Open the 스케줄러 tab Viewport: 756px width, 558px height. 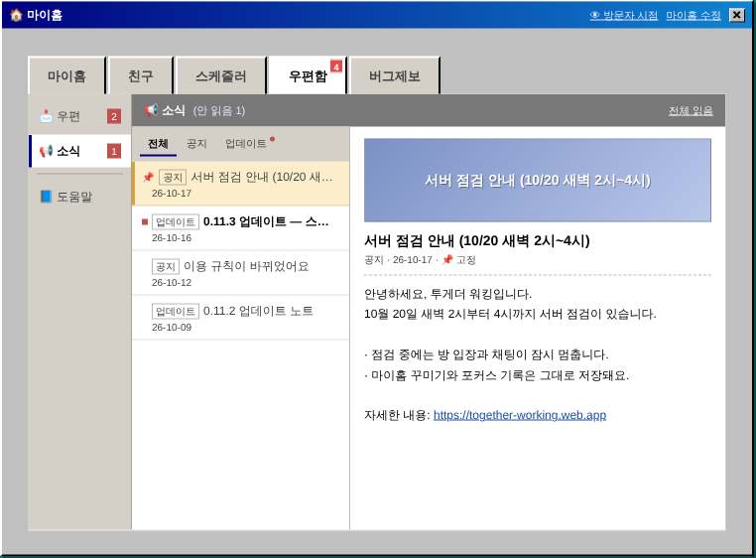click(x=221, y=75)
